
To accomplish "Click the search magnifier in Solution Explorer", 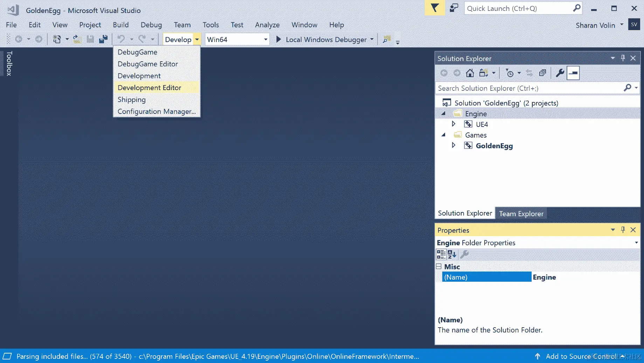I will pos(628,88).
